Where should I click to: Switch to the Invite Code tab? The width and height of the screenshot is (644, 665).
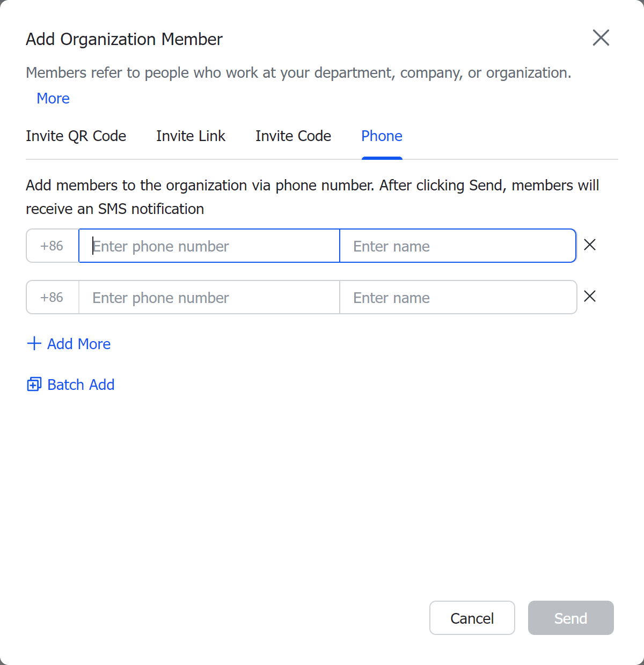293,136
